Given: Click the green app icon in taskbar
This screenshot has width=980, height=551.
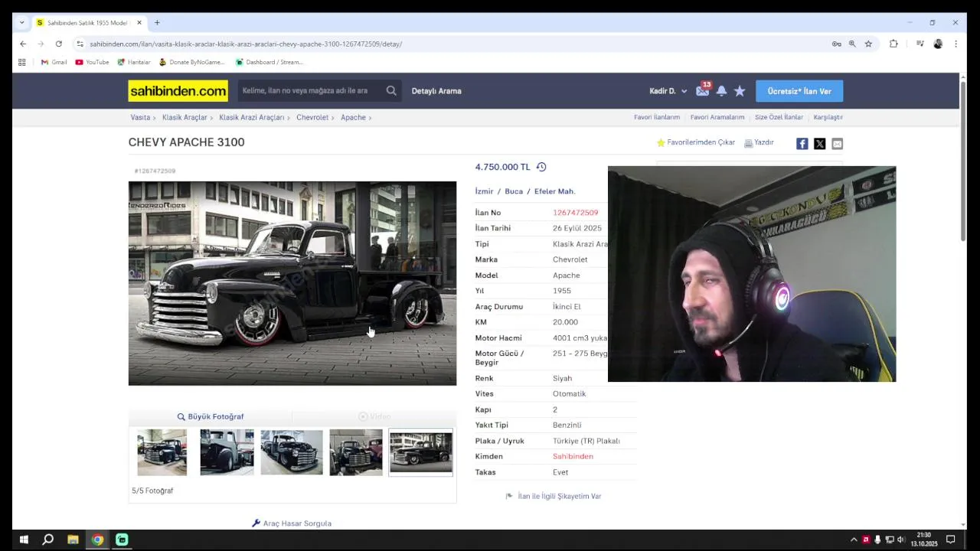Looking at the screenshot, I should click(x=122, y=540).
